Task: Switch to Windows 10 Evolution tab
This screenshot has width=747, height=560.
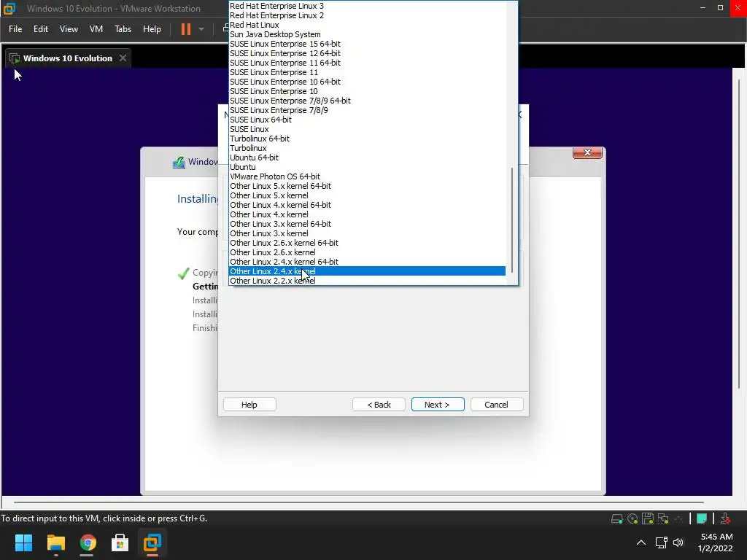Action: click(x=68, y=58)
